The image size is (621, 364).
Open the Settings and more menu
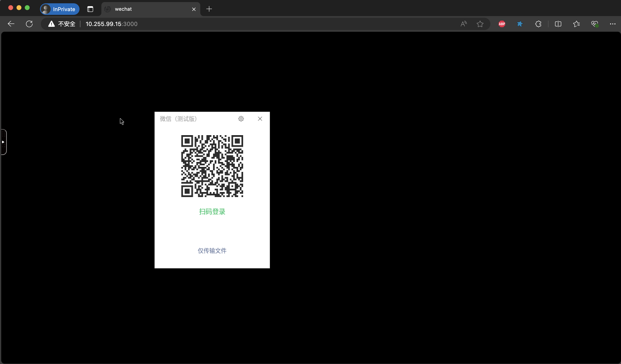click(x=613, y=24)
